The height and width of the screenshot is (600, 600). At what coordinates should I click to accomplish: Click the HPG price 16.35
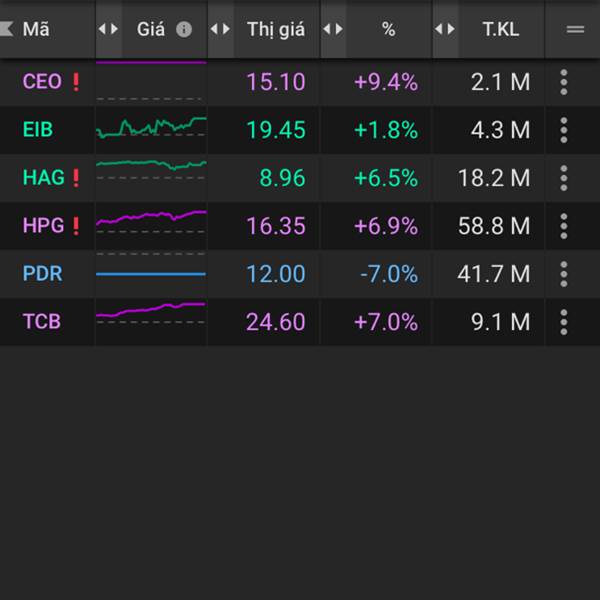276,226
